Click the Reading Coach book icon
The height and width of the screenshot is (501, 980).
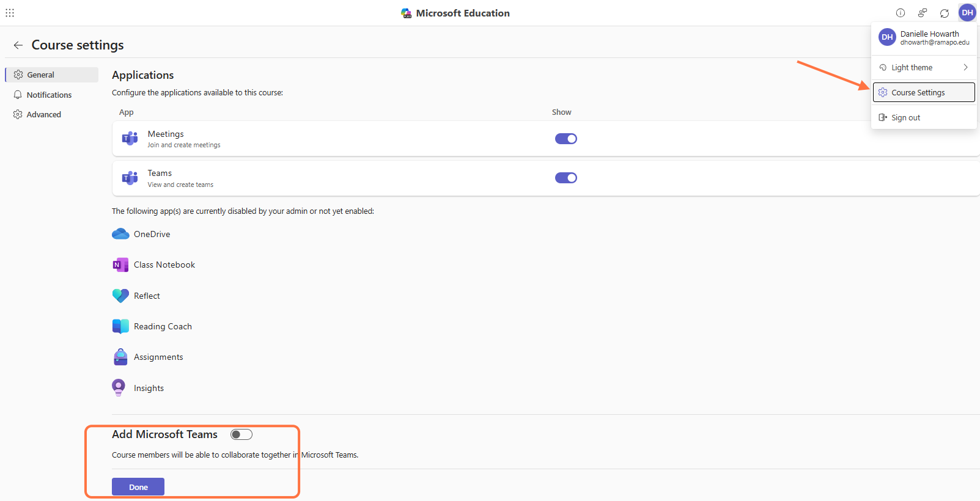click(120, 326)
